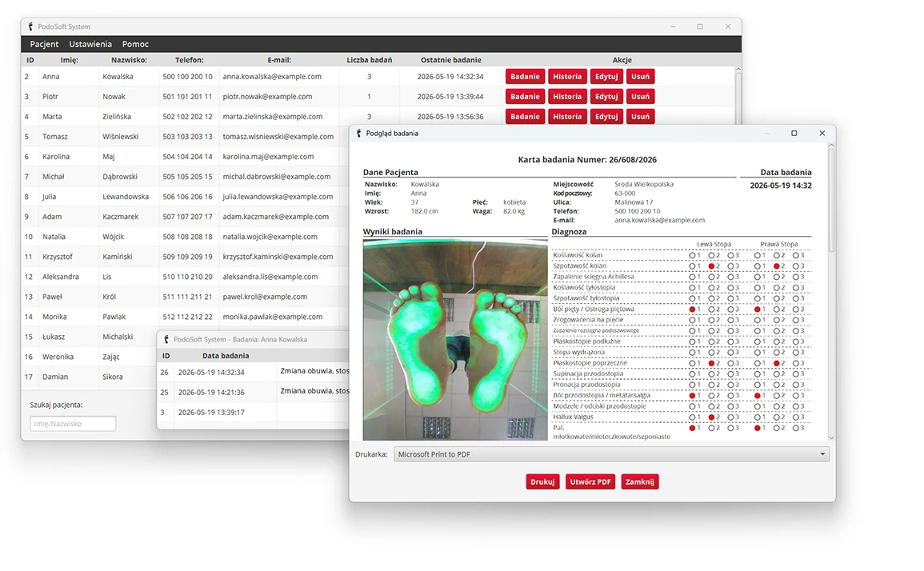Click the Telefon column header
The height and width of the screenshot is (571, 924).
tap(189, 60)
